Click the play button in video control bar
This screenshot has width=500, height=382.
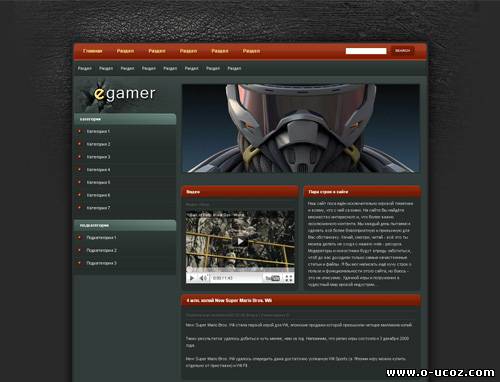coord(192,278)
